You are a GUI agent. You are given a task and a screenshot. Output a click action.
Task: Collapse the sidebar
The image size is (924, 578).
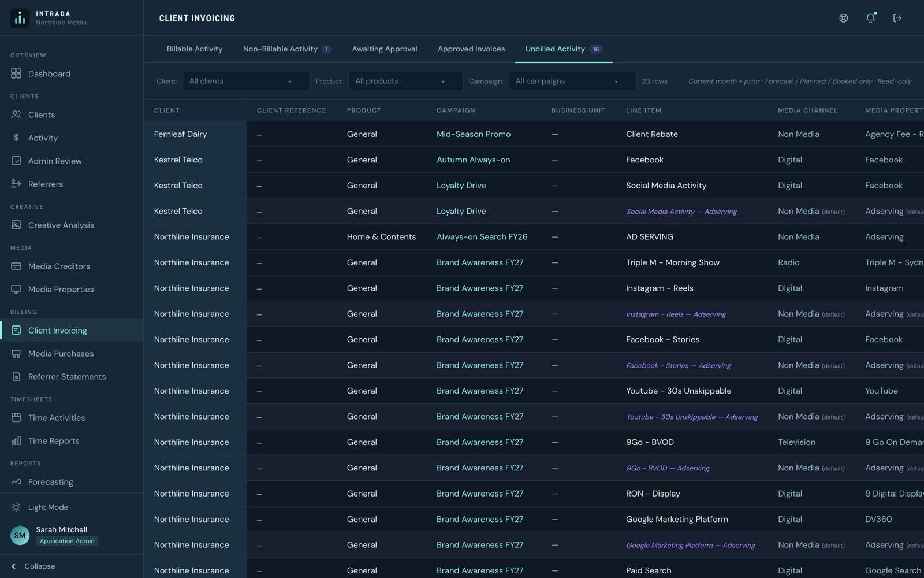(x=72, y=566)
